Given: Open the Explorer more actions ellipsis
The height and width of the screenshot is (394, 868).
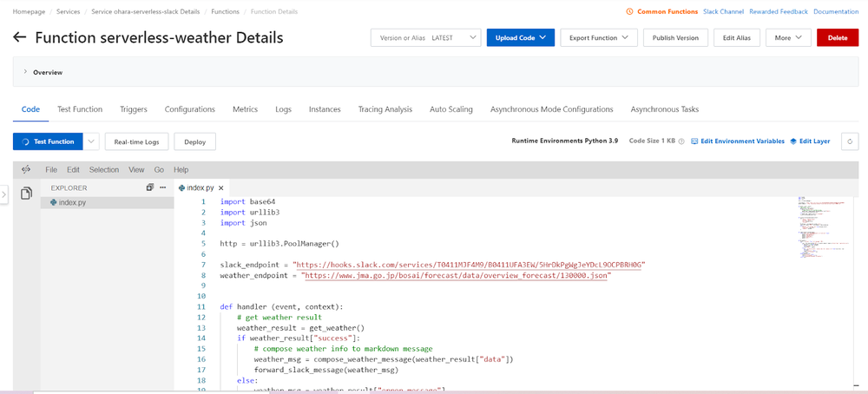Looking at the screenshot, I should [162, 187].
